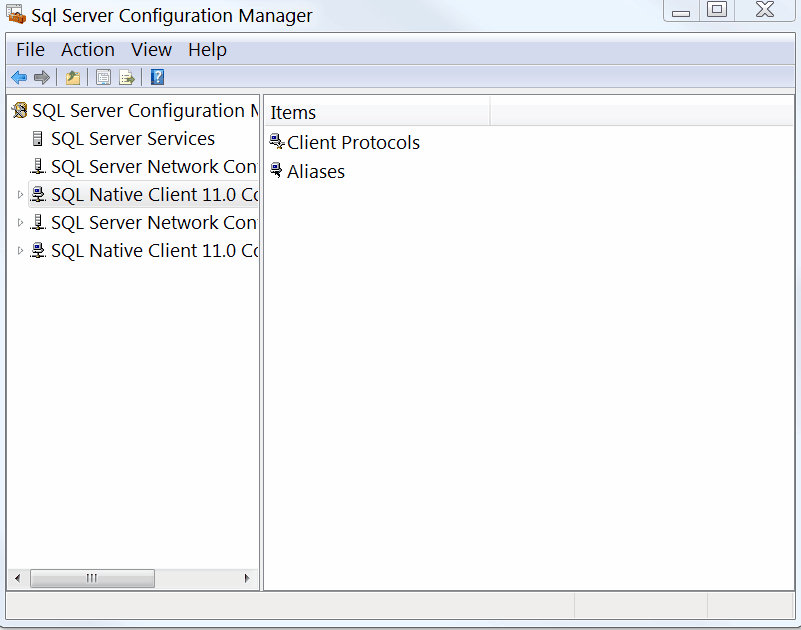
Task: Click the Properties toolbar icon
Action: (x=103, y=78)
